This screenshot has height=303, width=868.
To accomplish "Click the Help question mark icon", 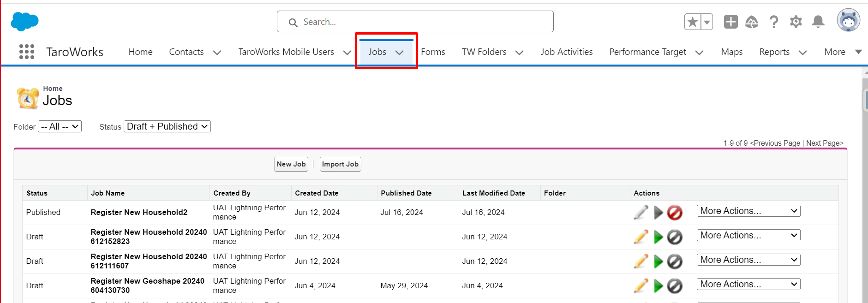I will point(774,22).
